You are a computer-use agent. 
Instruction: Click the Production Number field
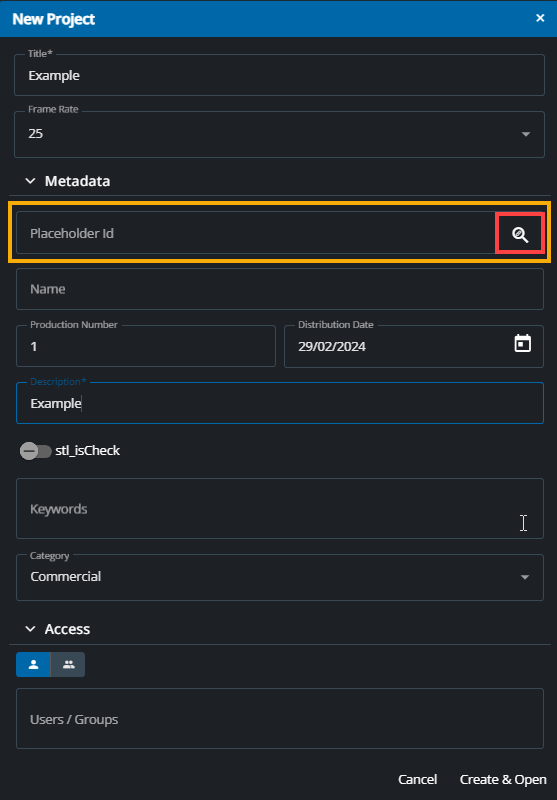tap(146, 346)
